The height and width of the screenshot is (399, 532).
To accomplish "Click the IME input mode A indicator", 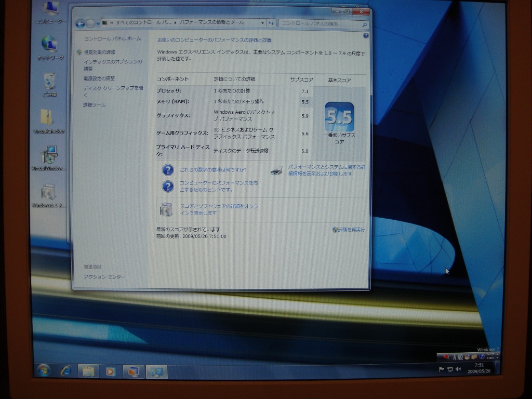I will point(455,357).
